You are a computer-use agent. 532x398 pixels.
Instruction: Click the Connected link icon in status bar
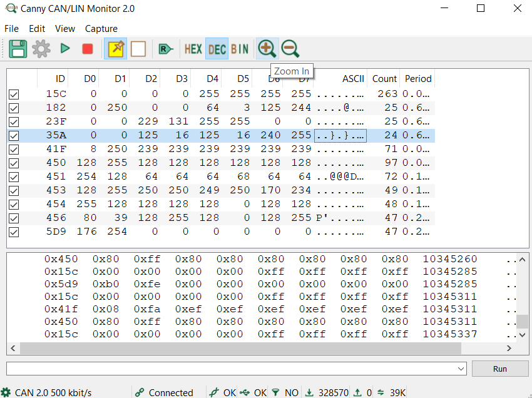pyautogui.click(x=140, y=392)
